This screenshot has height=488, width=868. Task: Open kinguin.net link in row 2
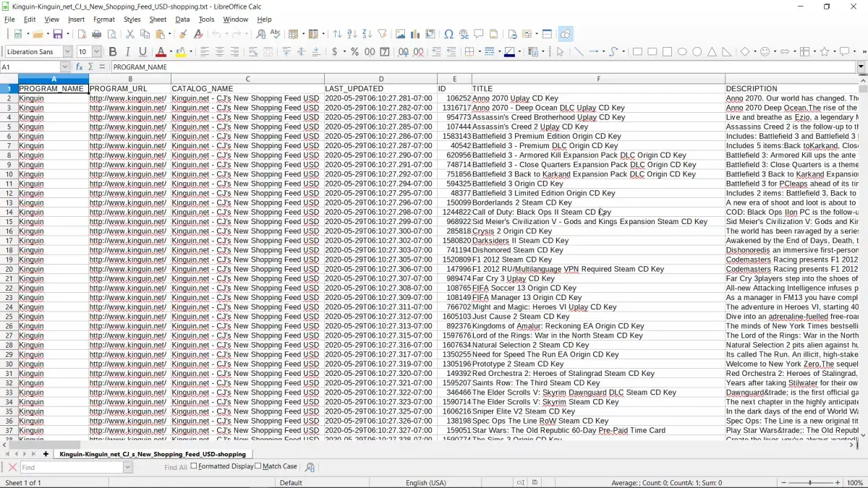pyautogui.click(x=127, y=98)
